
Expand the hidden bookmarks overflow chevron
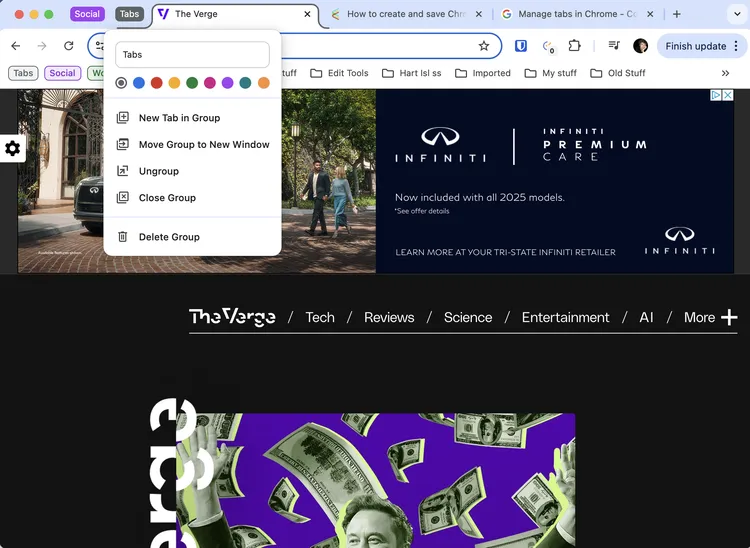[725, 73]
